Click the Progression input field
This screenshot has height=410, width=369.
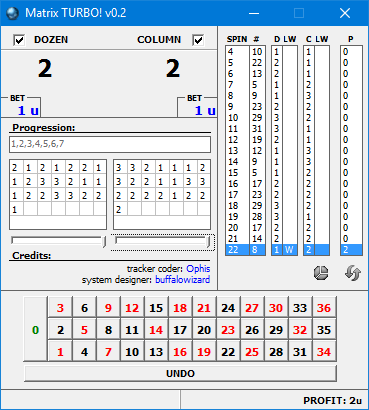tap(110, 144)
